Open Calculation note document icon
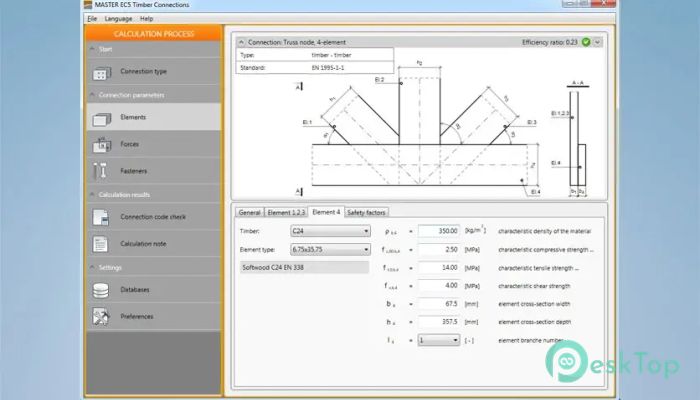The height and width of the screenshot is (400, 700). coord(100,244)
